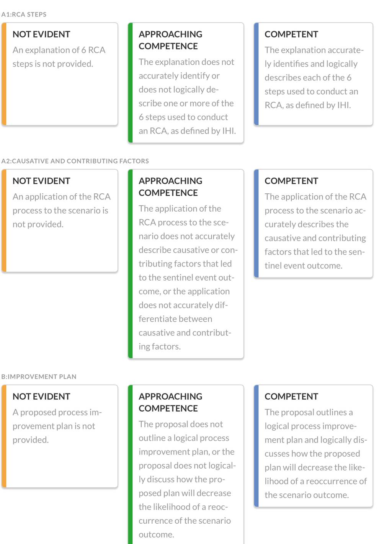Click the blue bar on A1 Competent card
This screenshot has height=544, width=392.
256,74
